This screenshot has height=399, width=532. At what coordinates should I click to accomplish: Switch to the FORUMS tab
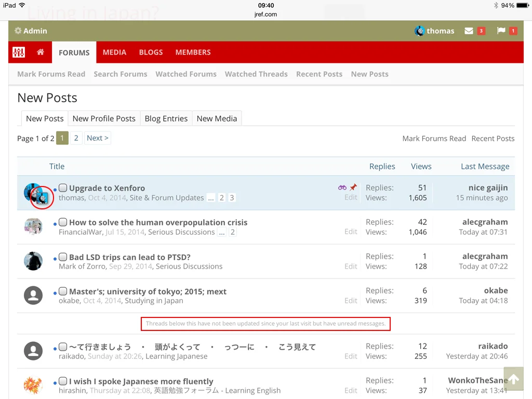tap(74, 52)
